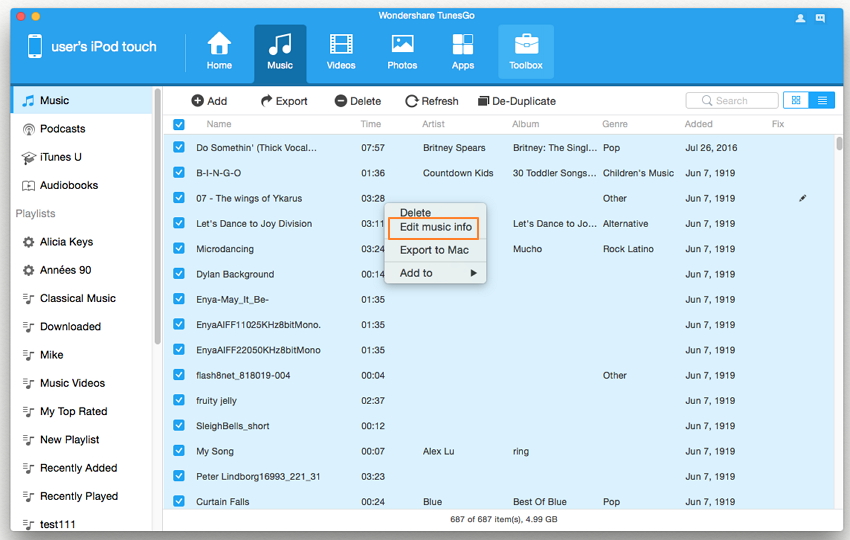The image size is (850, 540).
Task: Uncheck the B-I-N-G-O song checkbox
Action: pyautogui.click(x=179, y=173)
